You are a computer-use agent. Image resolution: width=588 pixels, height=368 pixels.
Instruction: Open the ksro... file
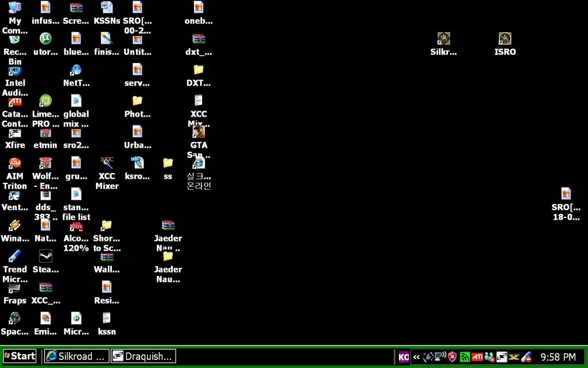point(137,163)
